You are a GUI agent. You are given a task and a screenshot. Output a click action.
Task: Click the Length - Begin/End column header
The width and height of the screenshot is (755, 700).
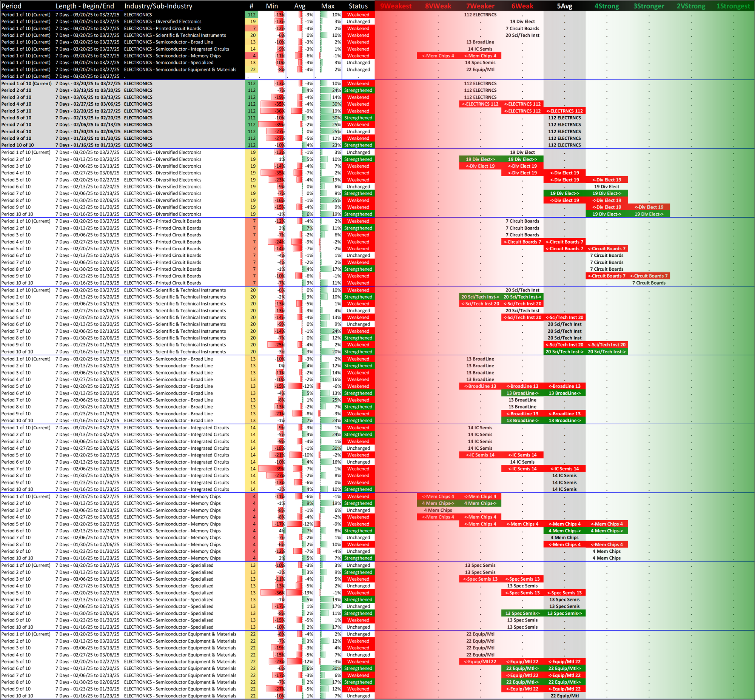[x=85, y=6]
